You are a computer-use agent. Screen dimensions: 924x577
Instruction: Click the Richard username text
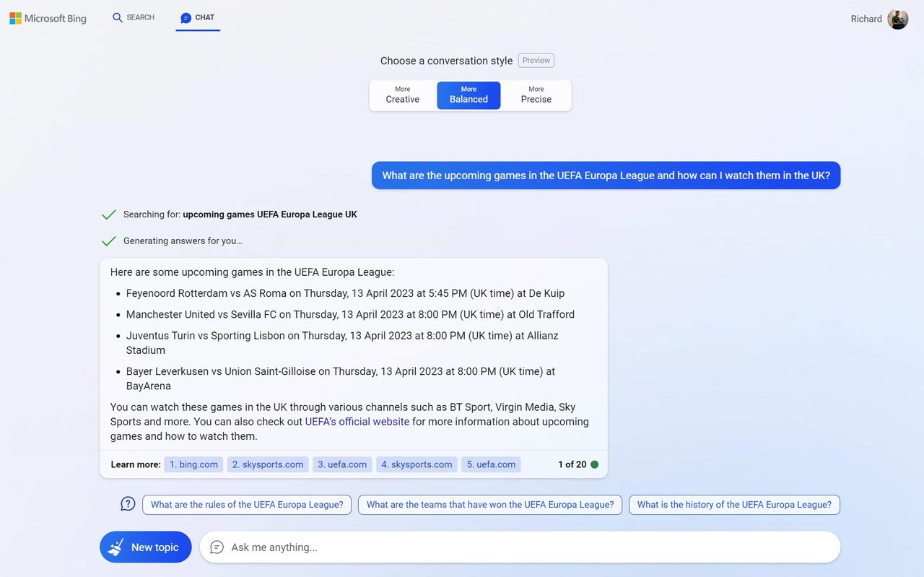(x=866, y=19)
